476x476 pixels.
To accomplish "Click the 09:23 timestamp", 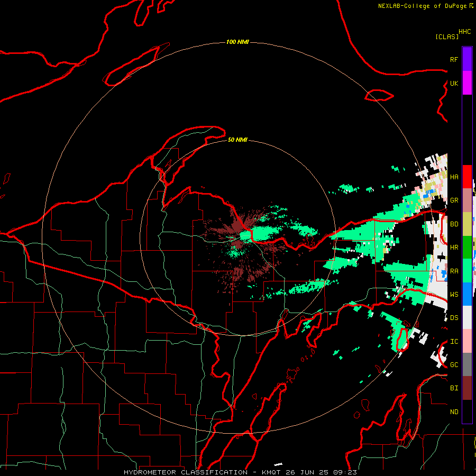I will 346,472.
